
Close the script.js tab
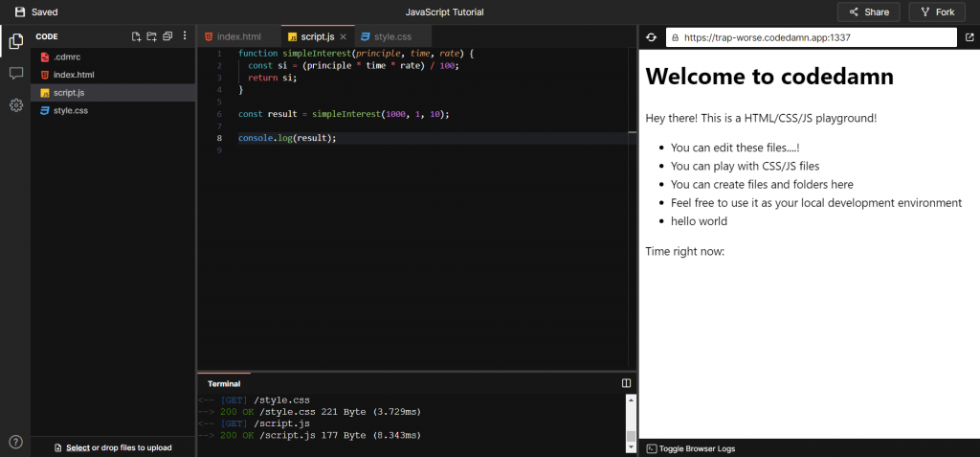(344, 37)
